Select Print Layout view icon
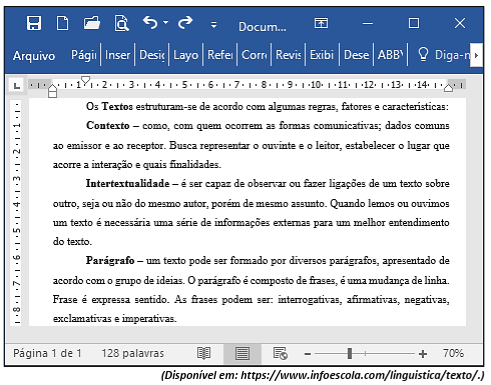Viewport: 491px width, 385px height. click(x=242, y=353)
